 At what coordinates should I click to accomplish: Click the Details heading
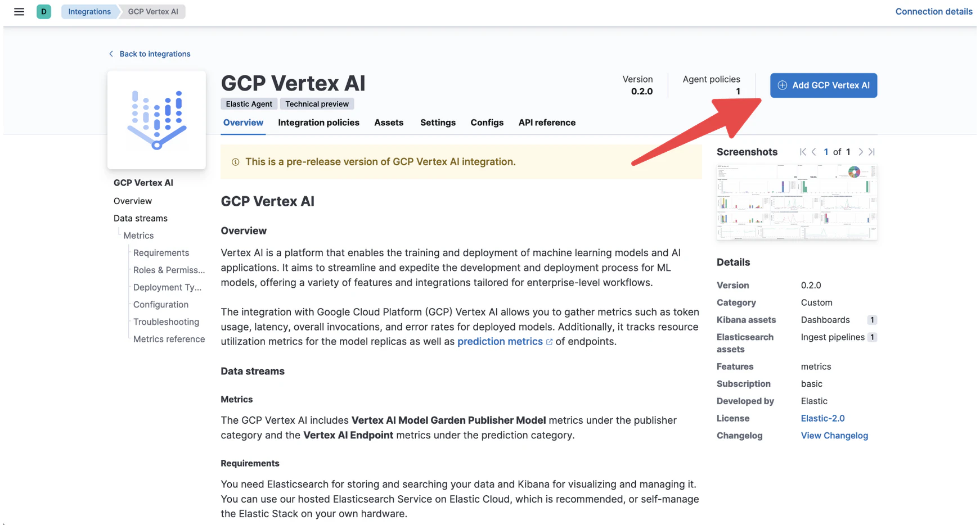tap(733, 262)
